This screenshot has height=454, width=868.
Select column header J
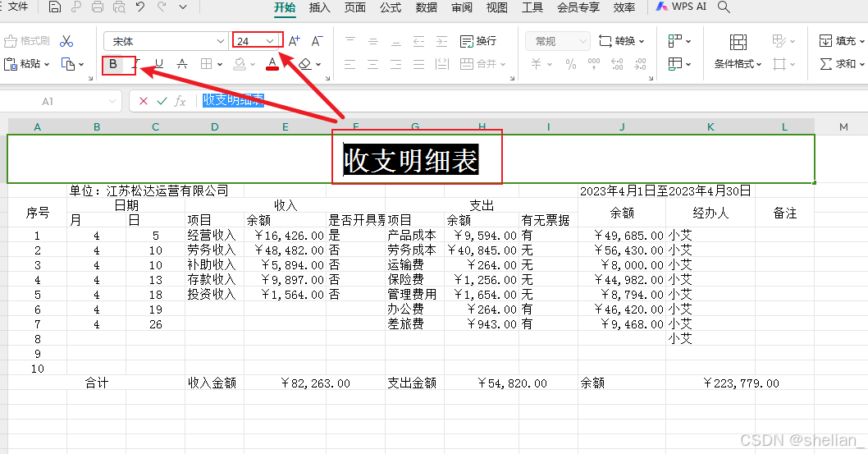[x=622, y=126]
